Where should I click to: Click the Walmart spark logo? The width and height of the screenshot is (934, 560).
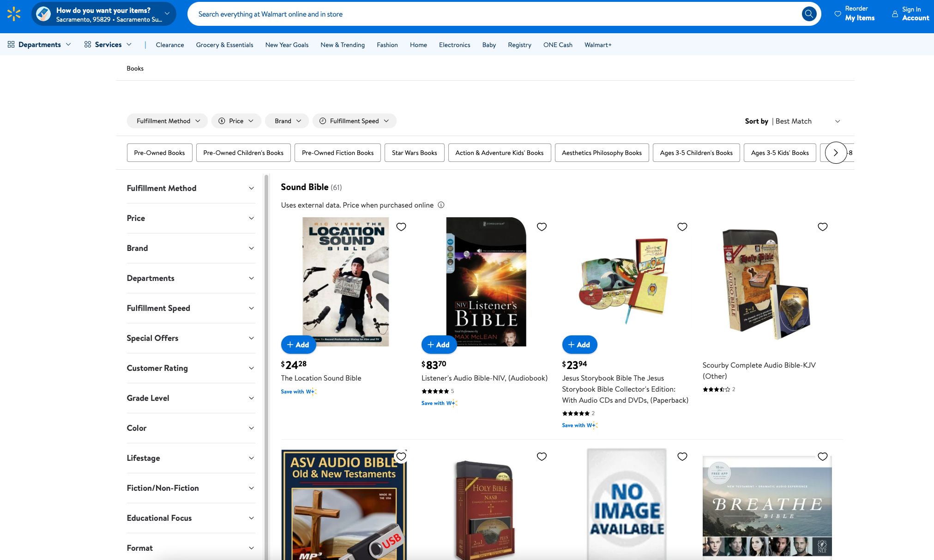pyautogui.click(x=14, y=14)
